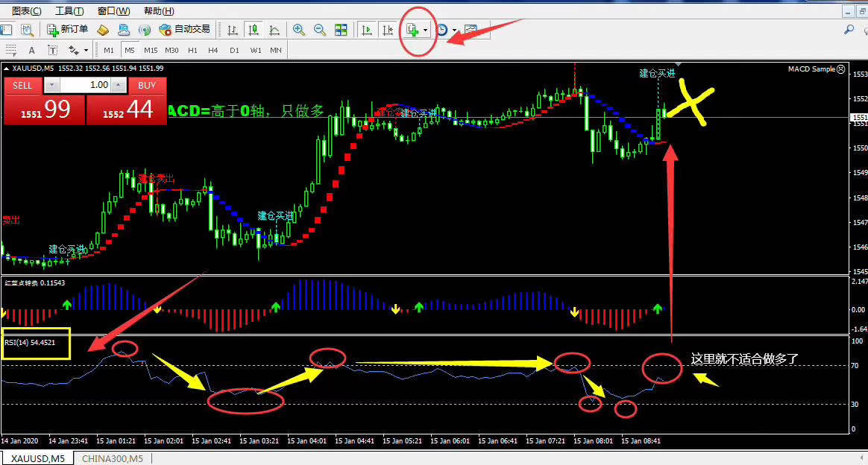Expand the arrows tool dropdown

(86, 51)
